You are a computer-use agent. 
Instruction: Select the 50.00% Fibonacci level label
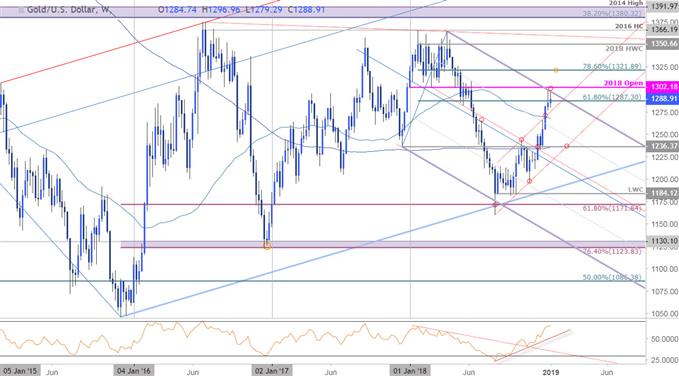point(612,277)
